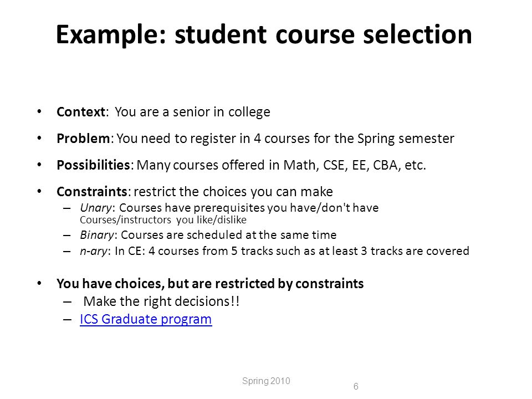This screenshot has height=399, width=532.
Task: Click 'Make the right decisions!!' line
Action: pos(161,301)
